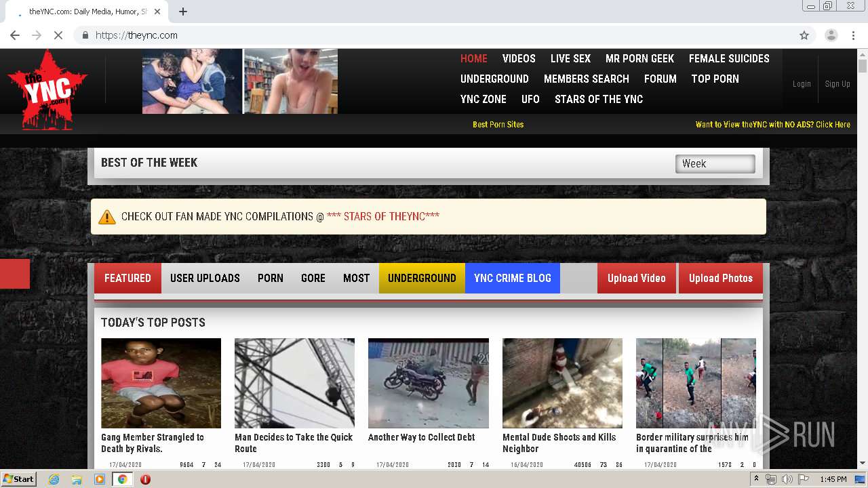Screen dimensions: 868x488
Task: Click the Sign Up link
Action: [837, 84]
